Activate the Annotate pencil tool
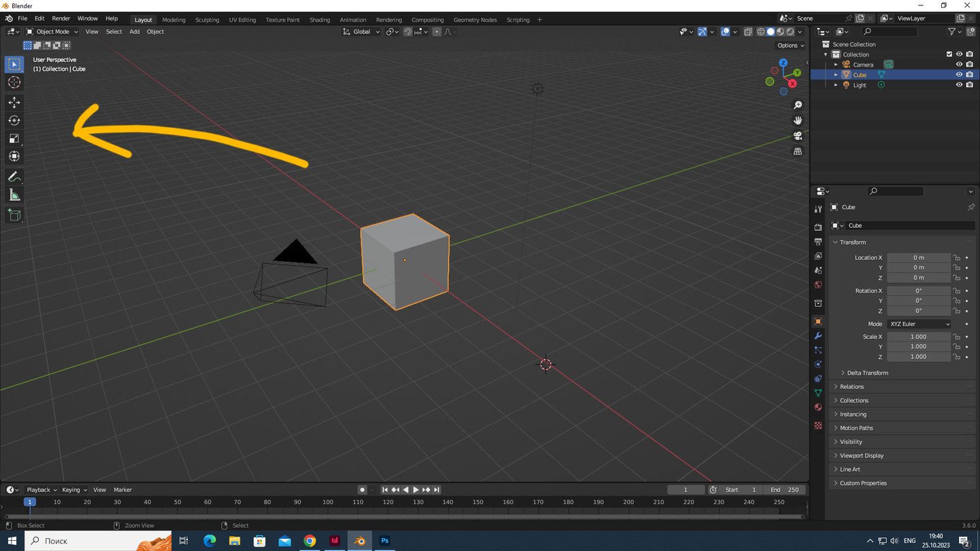The image size is (980, 551). pyautogui.click(x=14, y=177)
